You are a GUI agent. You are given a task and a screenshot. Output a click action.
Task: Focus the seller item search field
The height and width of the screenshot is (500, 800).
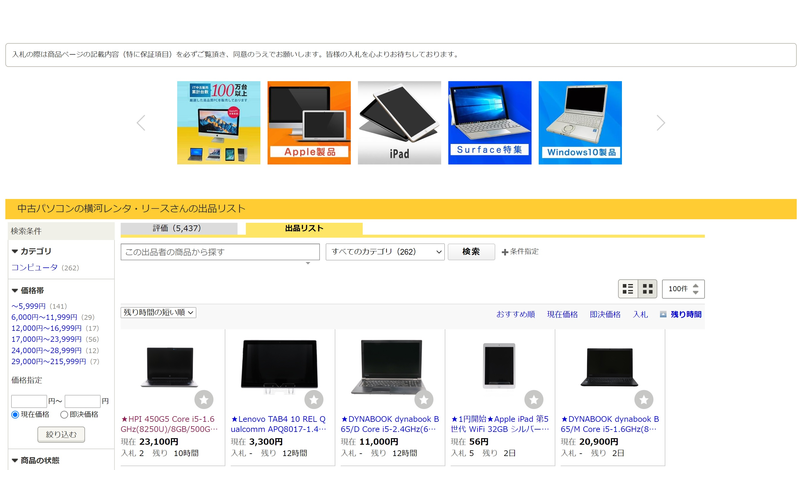(x=220, y=252)
